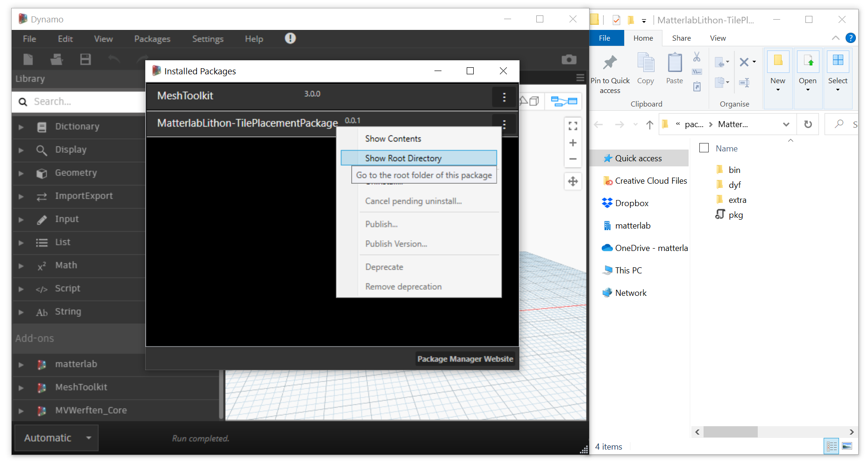The height and width of the screenshot is (465, 868).
Task: Click the refresh button beside the address bar
Action: [808, 124]
